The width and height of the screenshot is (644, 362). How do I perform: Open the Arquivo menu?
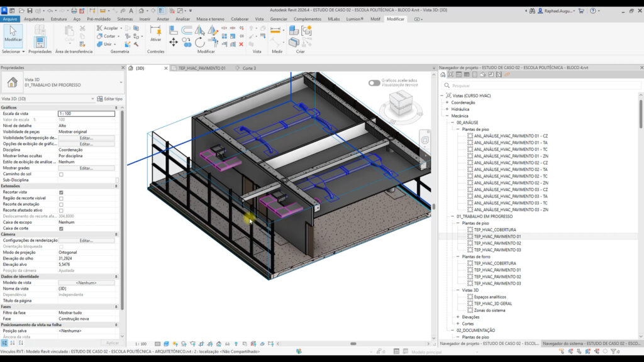point(10,19)
